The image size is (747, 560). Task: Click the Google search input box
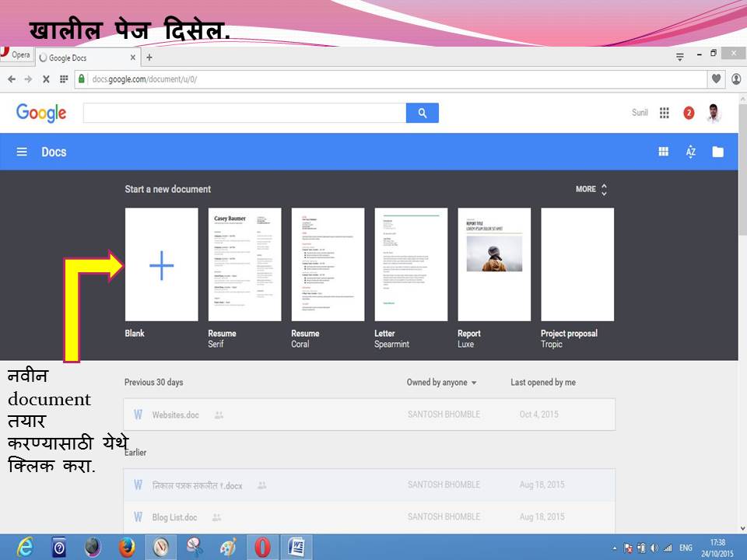(244, 113)
